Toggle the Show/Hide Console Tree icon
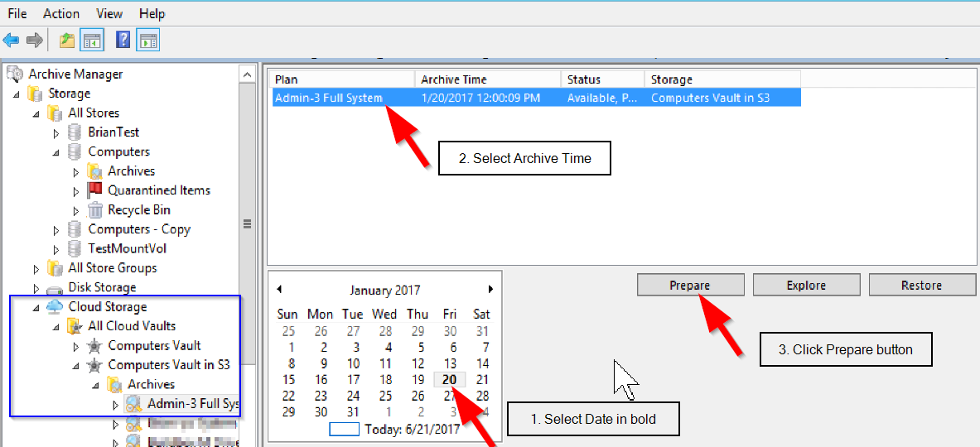The image size is (980, 447). [x=91, y=41]
